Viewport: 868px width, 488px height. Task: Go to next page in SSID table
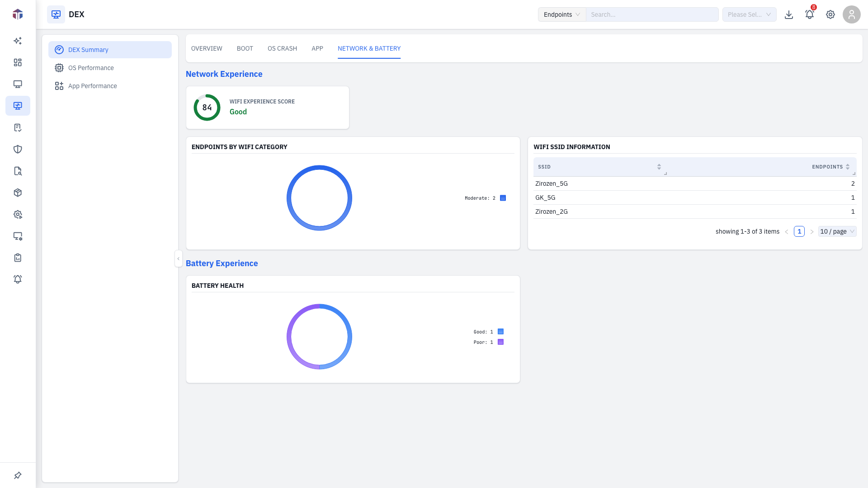pos(812,231)
